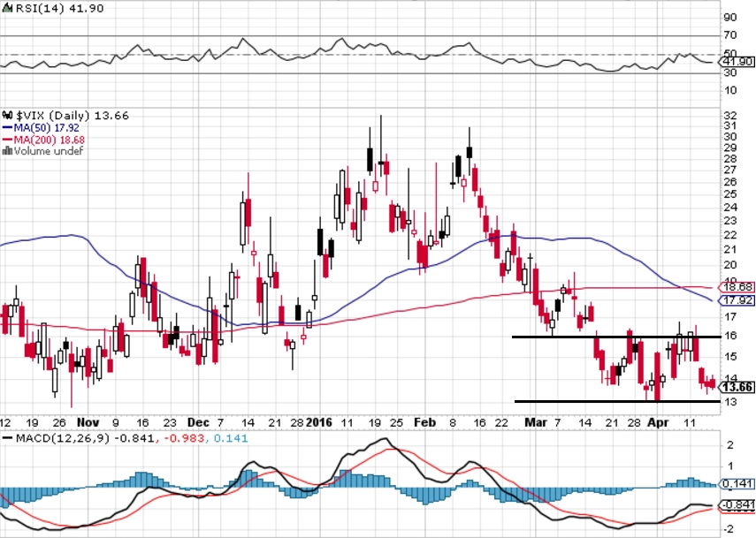Click the red -0.983 signal value in MACD legend

coord(185,438)
